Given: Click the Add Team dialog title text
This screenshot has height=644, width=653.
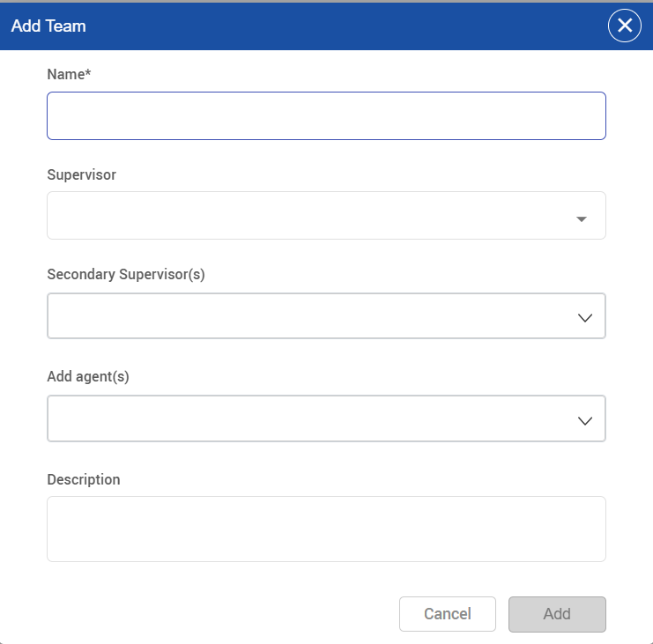Looking at the screenshot, I should click(x=48, y=26).
